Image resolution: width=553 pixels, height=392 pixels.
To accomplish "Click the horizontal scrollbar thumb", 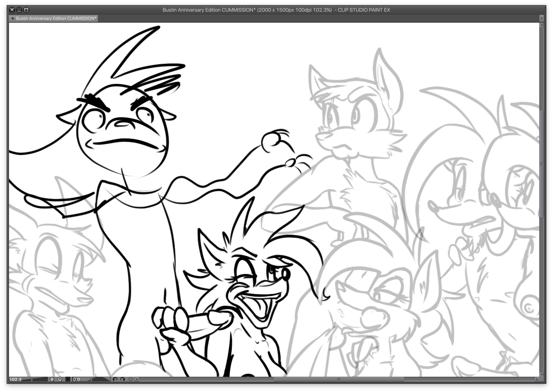I will (x=338, y=379).
